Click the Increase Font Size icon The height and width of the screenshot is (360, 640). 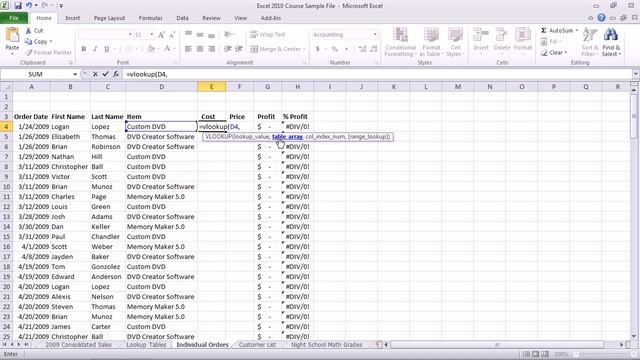tap(161, 35)
